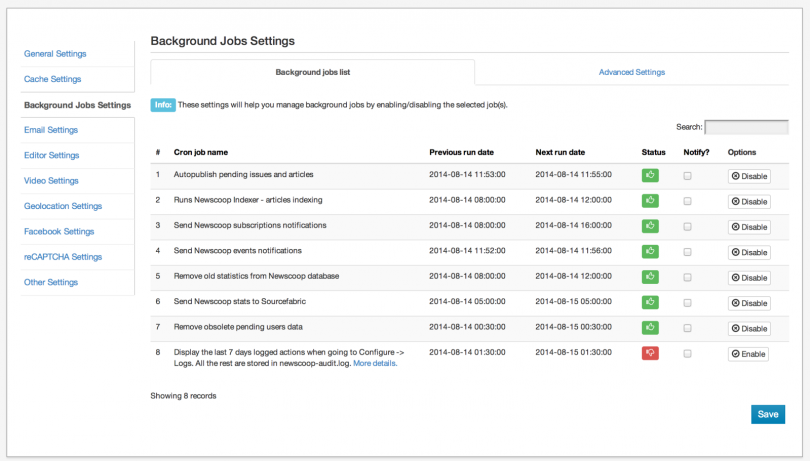Open Cache Settings in sidebar

53,79
